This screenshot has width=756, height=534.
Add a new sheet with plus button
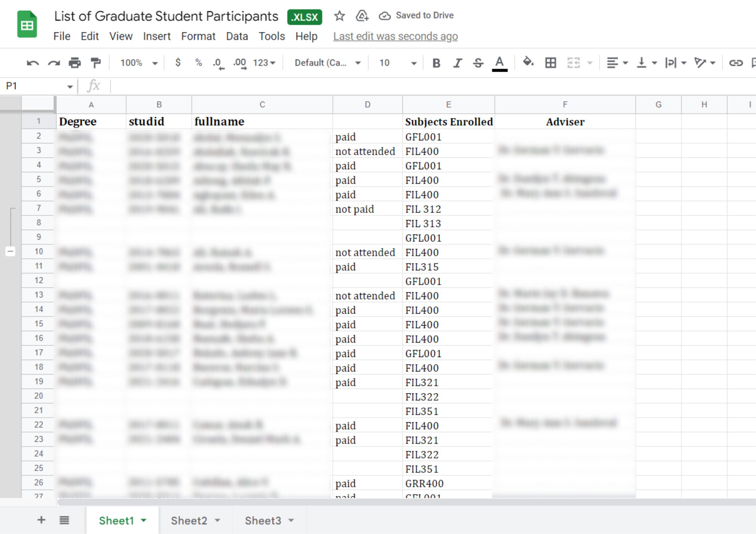[41, 520]
